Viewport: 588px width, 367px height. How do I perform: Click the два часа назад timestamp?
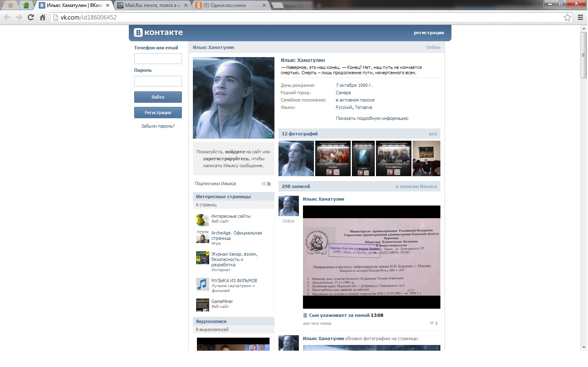click(317, 323)
